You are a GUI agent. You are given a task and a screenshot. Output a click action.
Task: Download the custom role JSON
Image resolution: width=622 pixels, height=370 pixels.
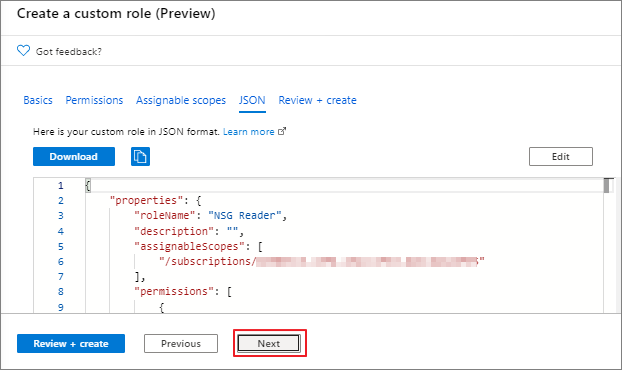tap(74, 157)
